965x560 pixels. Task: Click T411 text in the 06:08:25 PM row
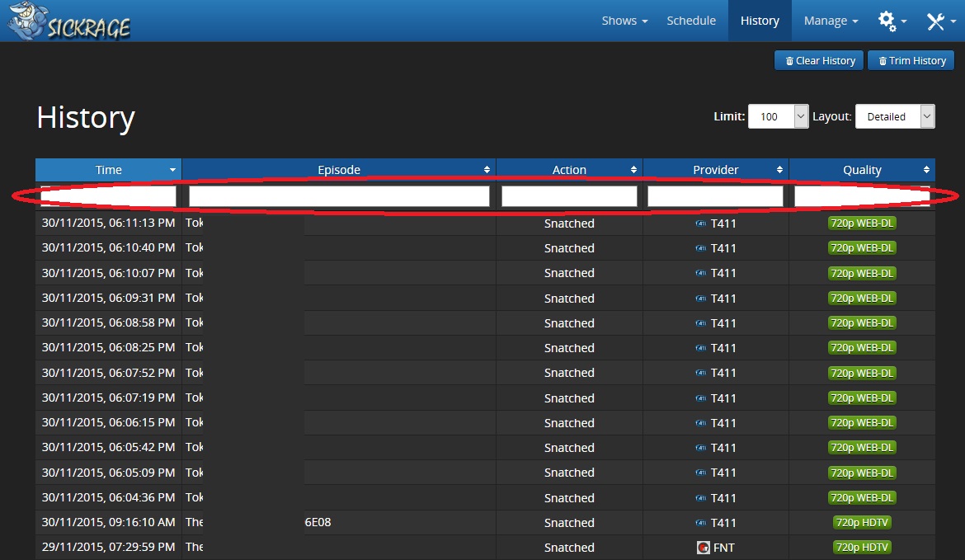723,348
